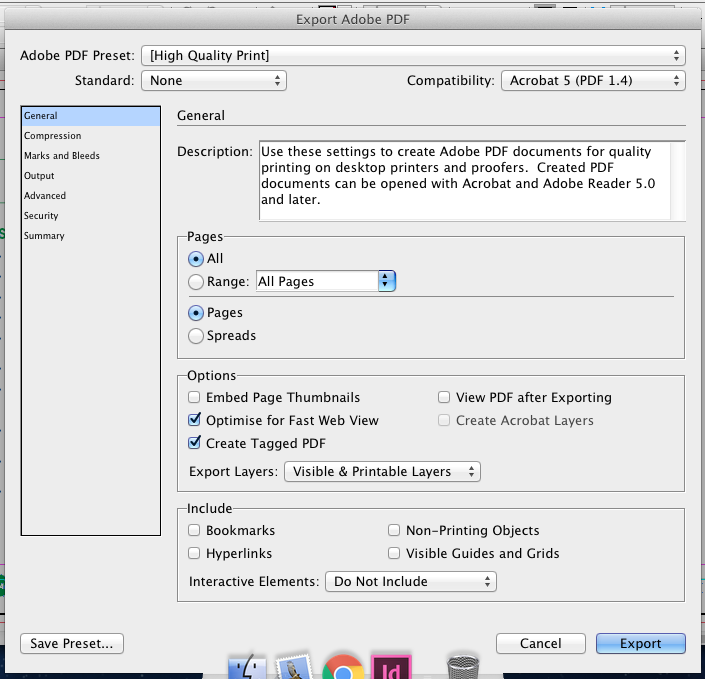Select the All pages radio button
The image size is (705, 679).
[196, 259]
